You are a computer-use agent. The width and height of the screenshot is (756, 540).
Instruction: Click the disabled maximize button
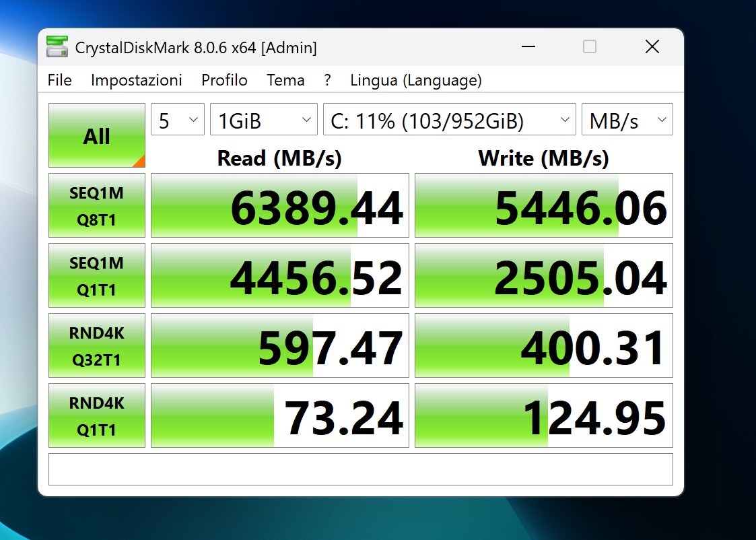[589, 46]
